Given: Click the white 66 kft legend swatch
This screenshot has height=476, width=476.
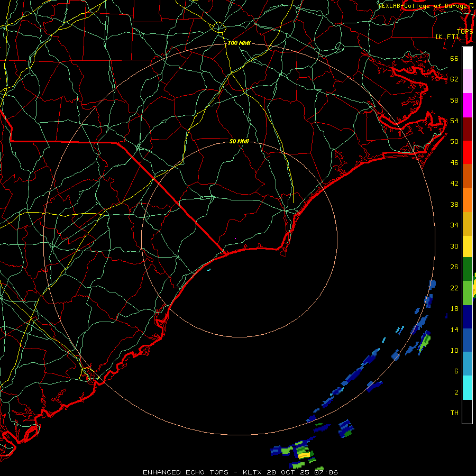Looking at the screenshot, I should [467, 58].
